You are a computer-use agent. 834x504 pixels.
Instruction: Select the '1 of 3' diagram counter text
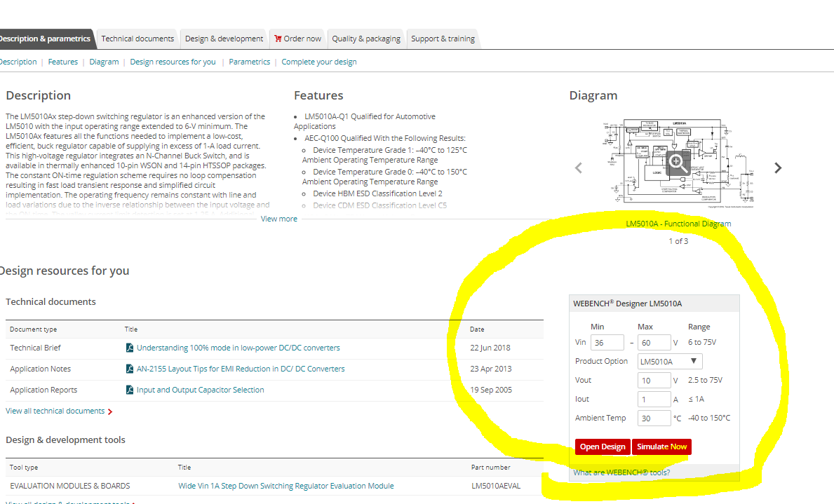pyautogui.click(x=678, y=241)
